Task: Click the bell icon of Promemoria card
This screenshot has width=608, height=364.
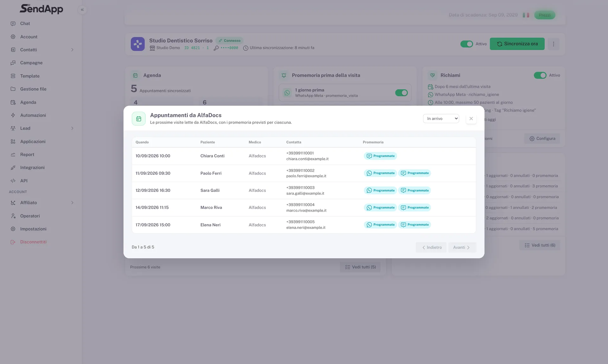Action: pos(284,75)
